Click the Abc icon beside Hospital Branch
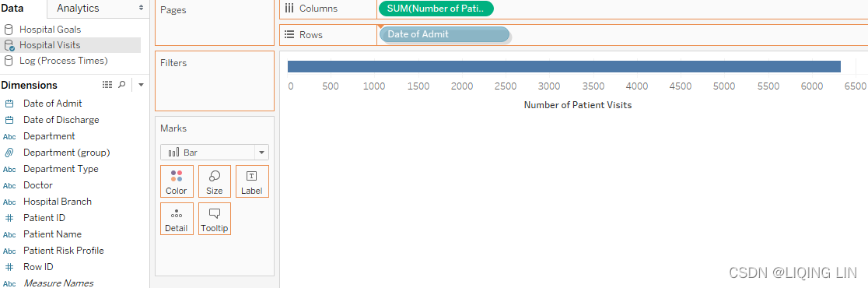This screenshot has height=288, width=868. [9, 202]
